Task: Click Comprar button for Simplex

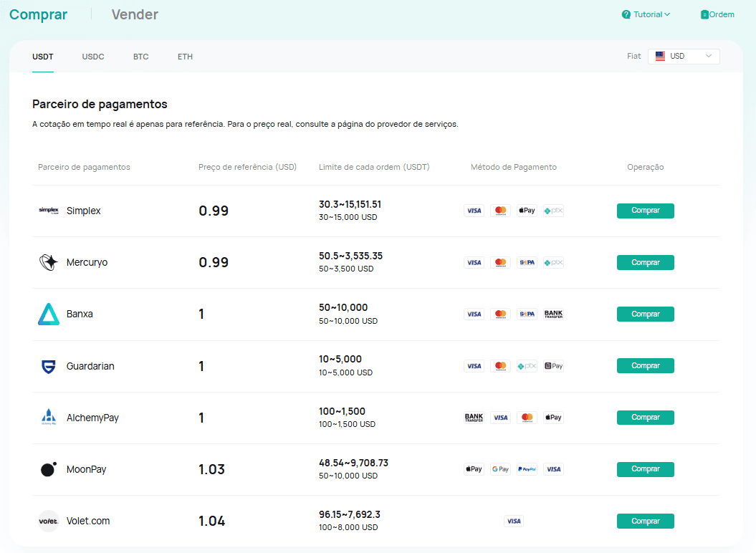Action: pos(646,211)
